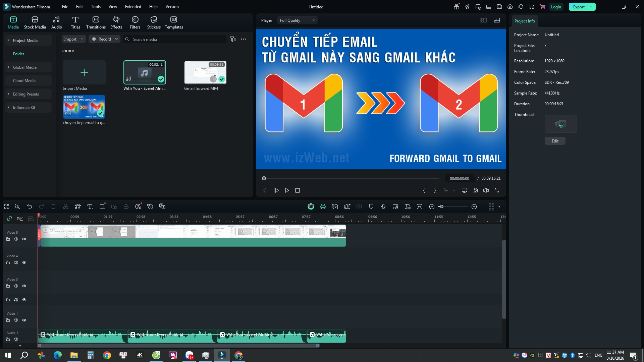Open the Transitions panel
Image resolution: width=644 pixels, height=362 pixels.
tap(96, 22)
